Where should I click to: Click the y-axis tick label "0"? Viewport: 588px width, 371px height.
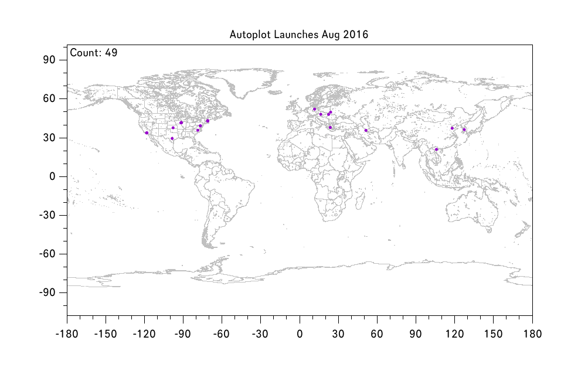point(53,176)
